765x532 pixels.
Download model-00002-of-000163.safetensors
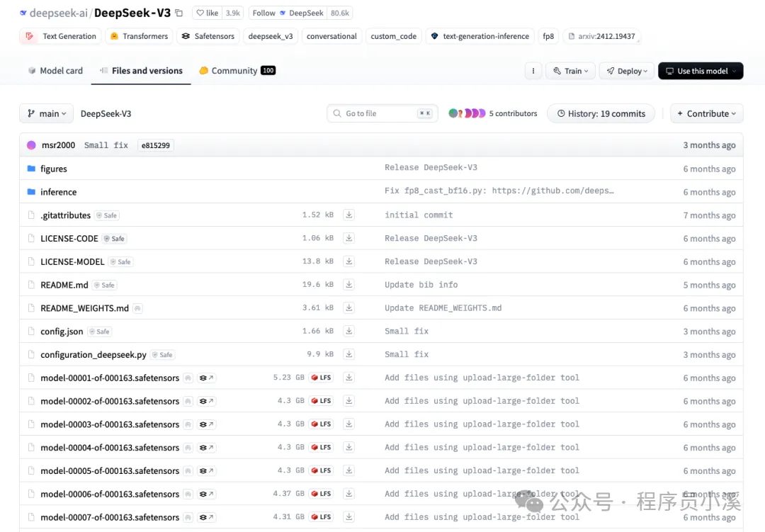[348, 401]
